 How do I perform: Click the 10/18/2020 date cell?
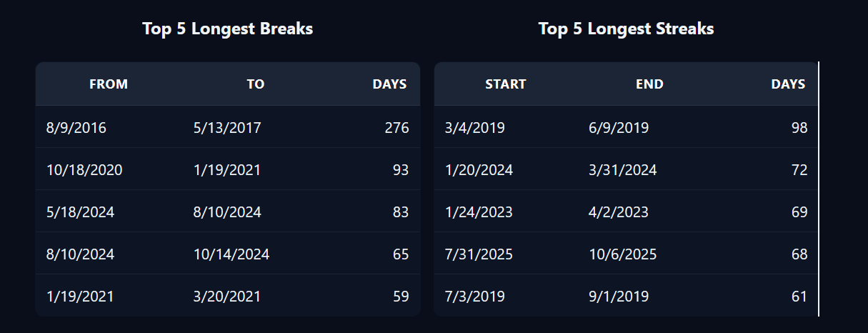click(x=84, y=170)
